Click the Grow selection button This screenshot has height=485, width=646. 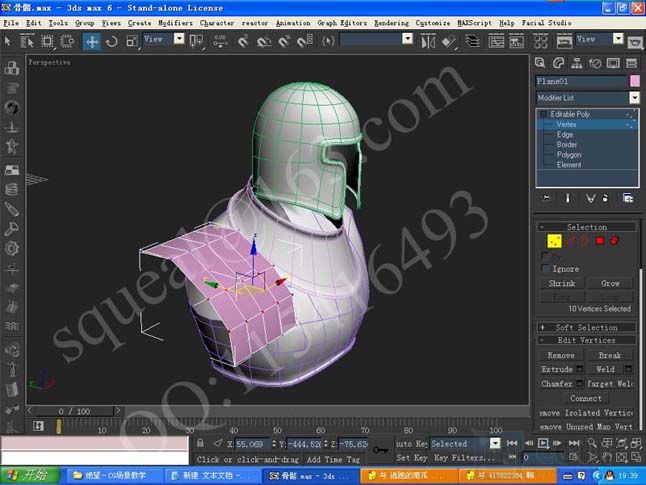click(x=610, y=284)
